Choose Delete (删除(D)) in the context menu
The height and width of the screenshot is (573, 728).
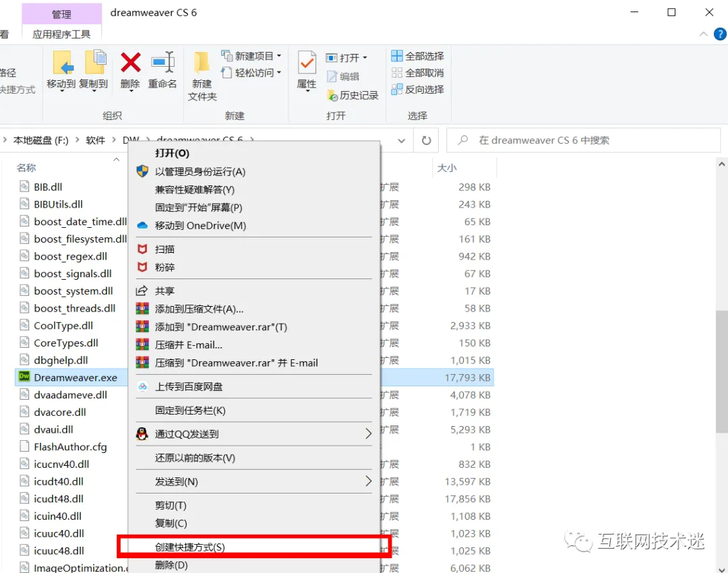[253, 566]
